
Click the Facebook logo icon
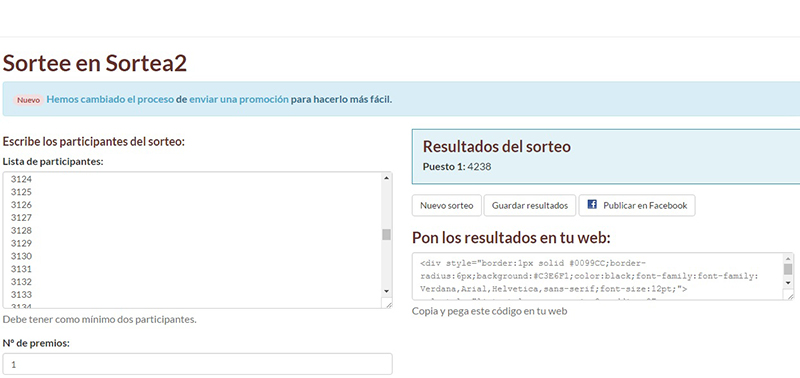(592, 205)
